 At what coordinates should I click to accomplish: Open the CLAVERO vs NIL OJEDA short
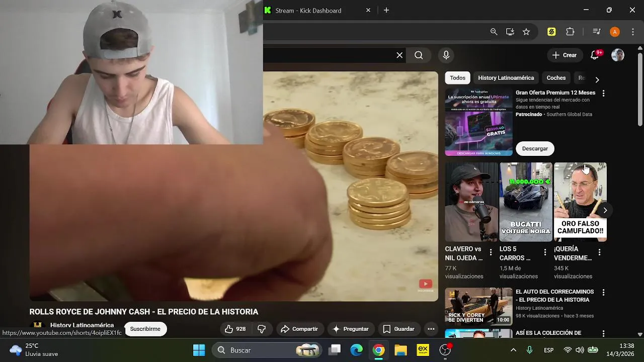471,202
